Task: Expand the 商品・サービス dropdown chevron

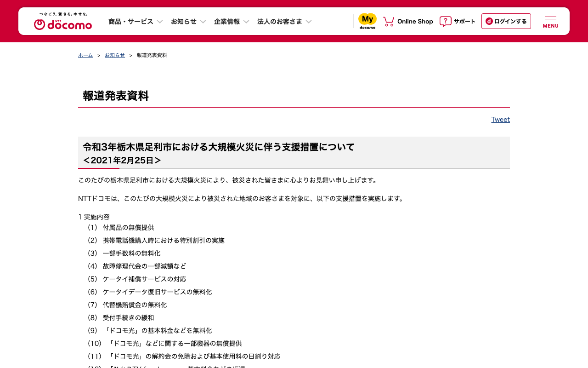Action: pyautogui.click(x=160, y=22)
